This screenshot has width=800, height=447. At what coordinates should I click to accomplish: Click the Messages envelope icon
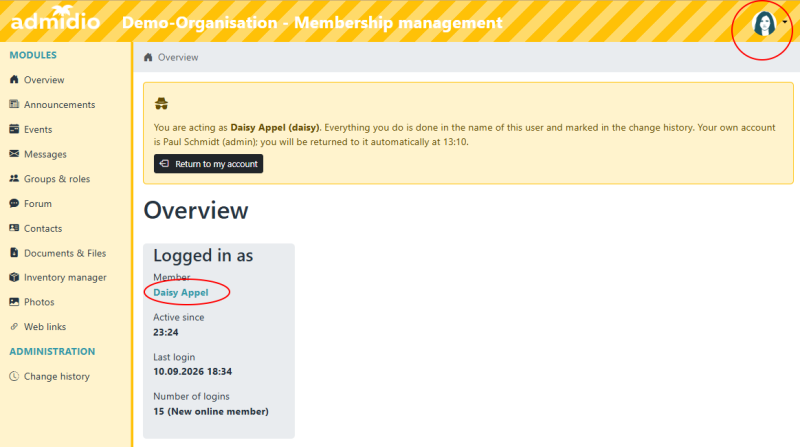pos(14,154)
